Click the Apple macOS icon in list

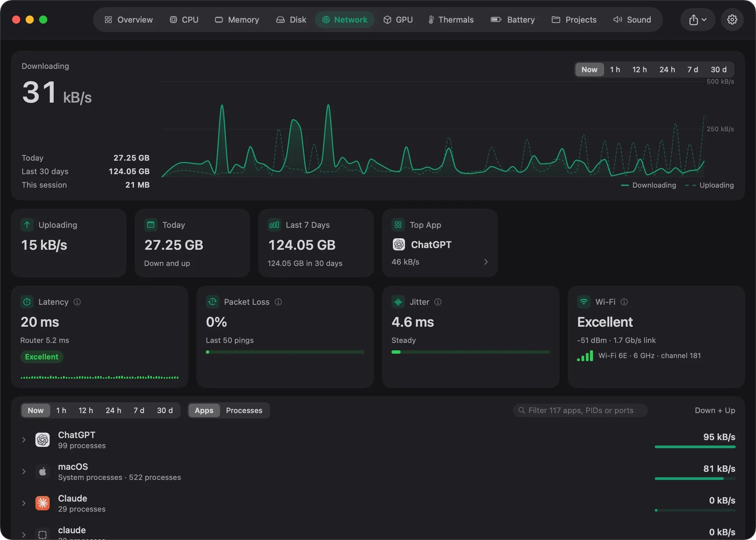click(x=43, y=471)
